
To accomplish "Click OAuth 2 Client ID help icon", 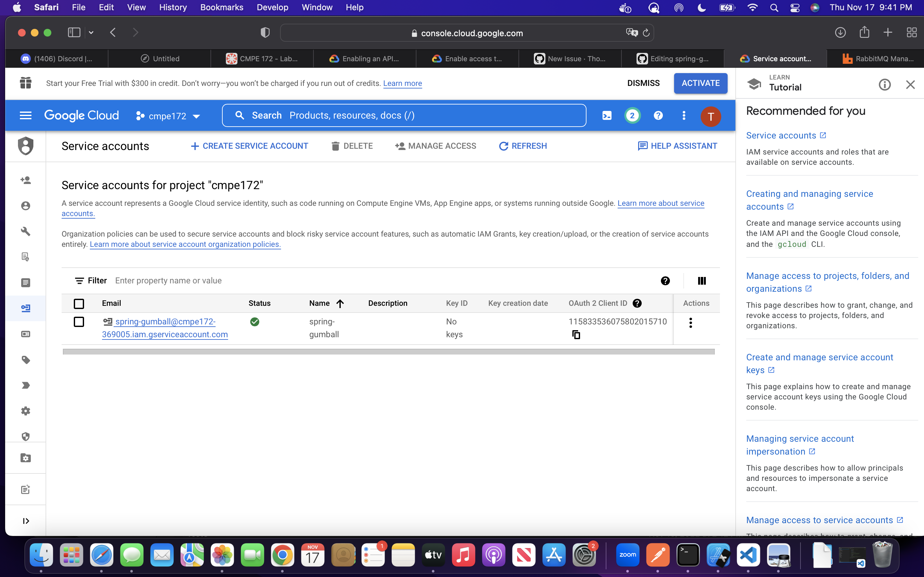I will click(x=637, y=303).
